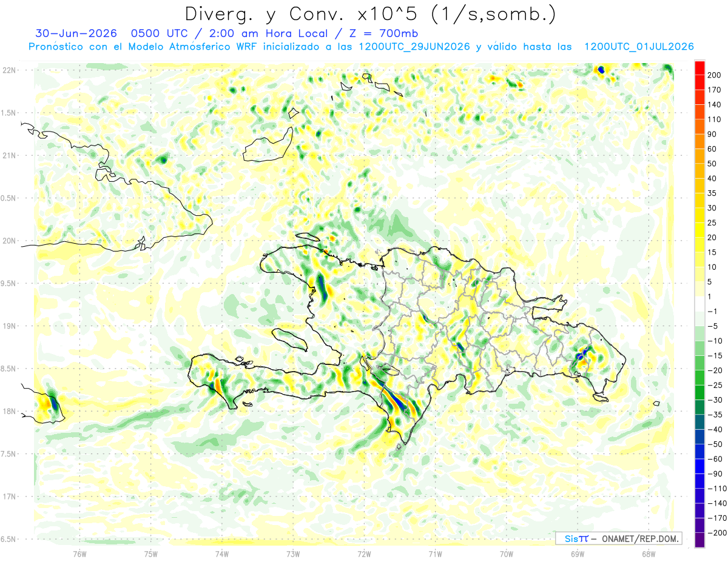Click the white color bar segment between 1 and -1
This screenshot has width=728, height=562.
coord(699,304)
